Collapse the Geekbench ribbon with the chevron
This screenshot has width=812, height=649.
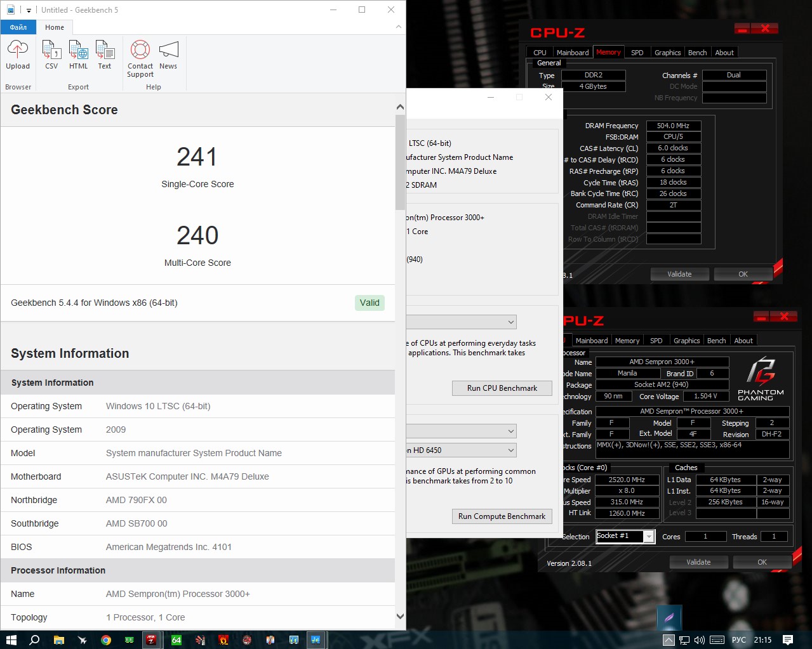(398, 27)
